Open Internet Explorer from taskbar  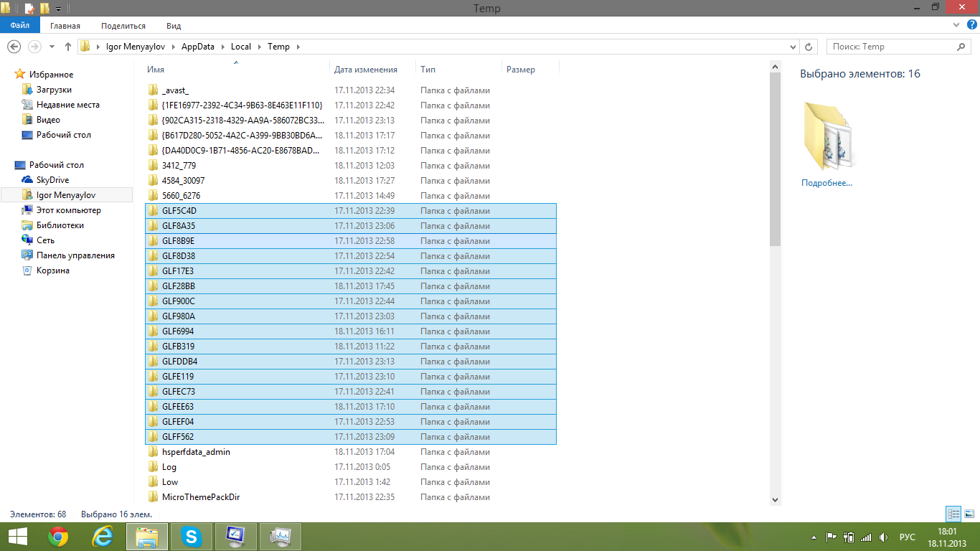click(x=103, y=536)
